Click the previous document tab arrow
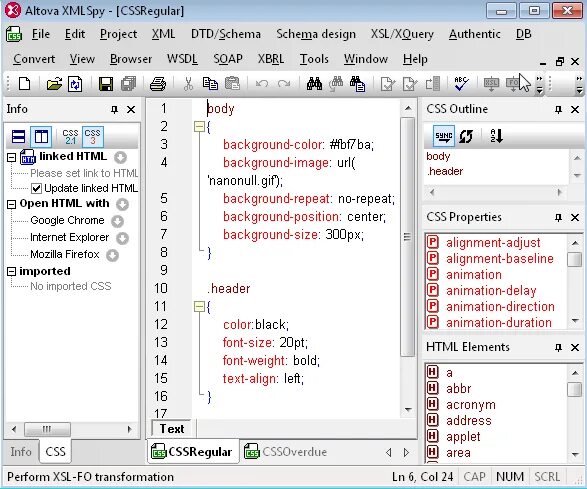The width and height of the screenshot is (587, 489). [x=389, y=453]
